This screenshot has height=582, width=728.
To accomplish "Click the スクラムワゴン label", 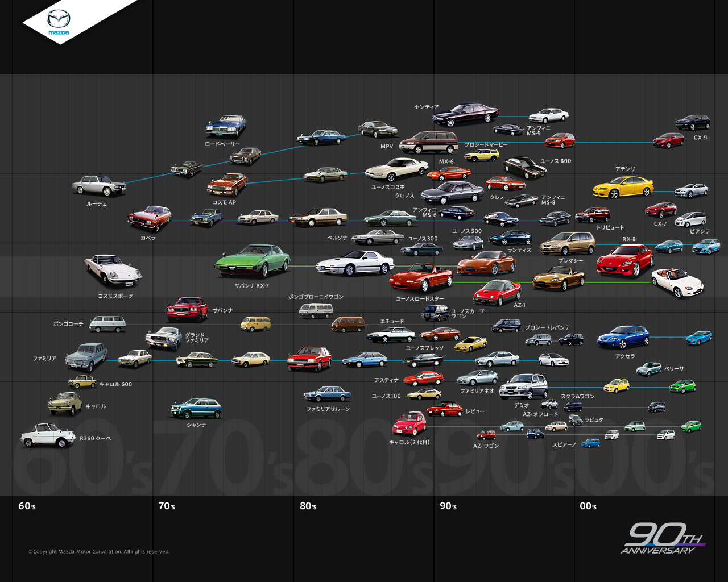I will [x=577, y=396].
